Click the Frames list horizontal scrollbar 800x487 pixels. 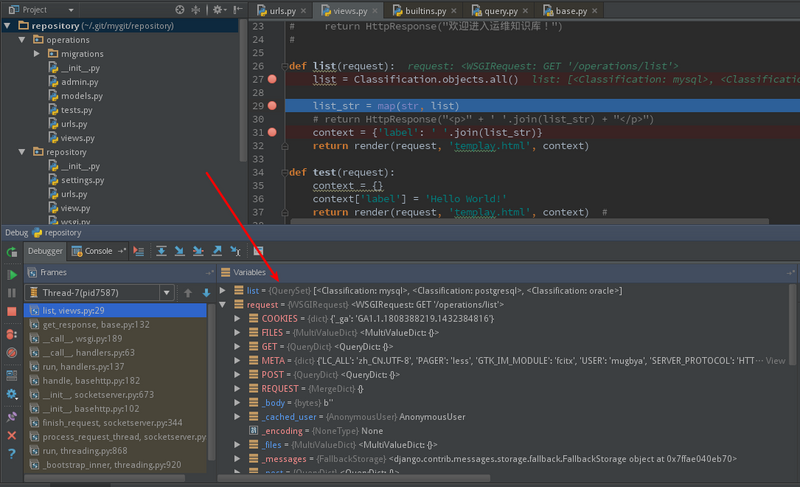(x=105, y=478)
